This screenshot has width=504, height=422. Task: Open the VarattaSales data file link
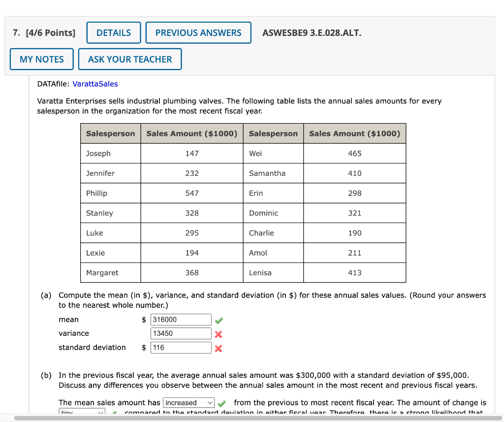[95, 84]
